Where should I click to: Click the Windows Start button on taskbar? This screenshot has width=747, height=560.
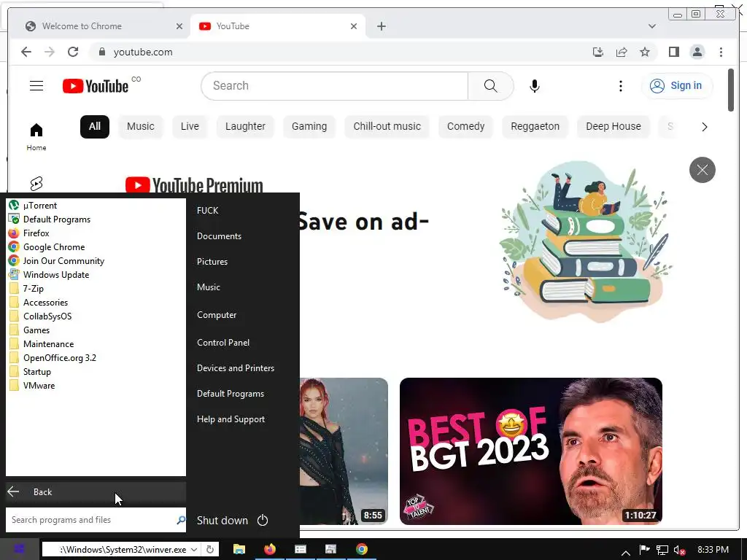coord(19,549)
